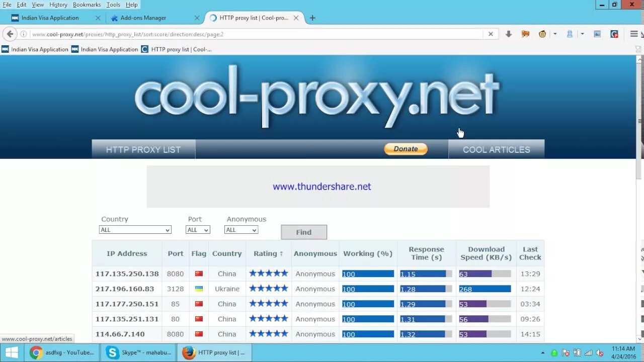Sort by Working (%) column header
Image resolution: width=644 pixels, height=362 pixels.
(x=368, y=253)
